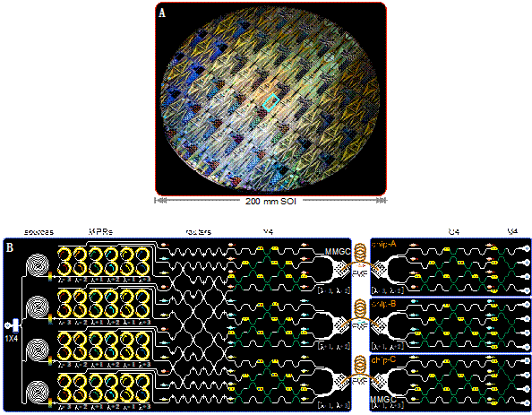532x415 pixels.
Task: Click the 'routers' column heading
Action: pyautogui.click(x=199, y=232)
